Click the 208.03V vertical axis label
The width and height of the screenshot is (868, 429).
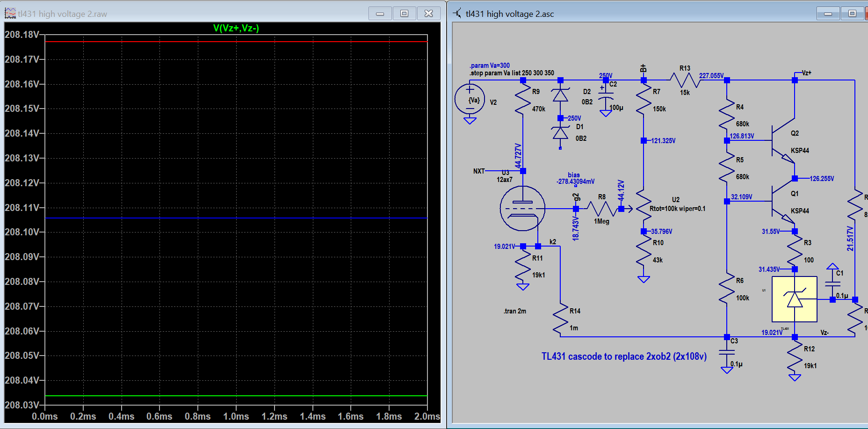tap(22, 405)
